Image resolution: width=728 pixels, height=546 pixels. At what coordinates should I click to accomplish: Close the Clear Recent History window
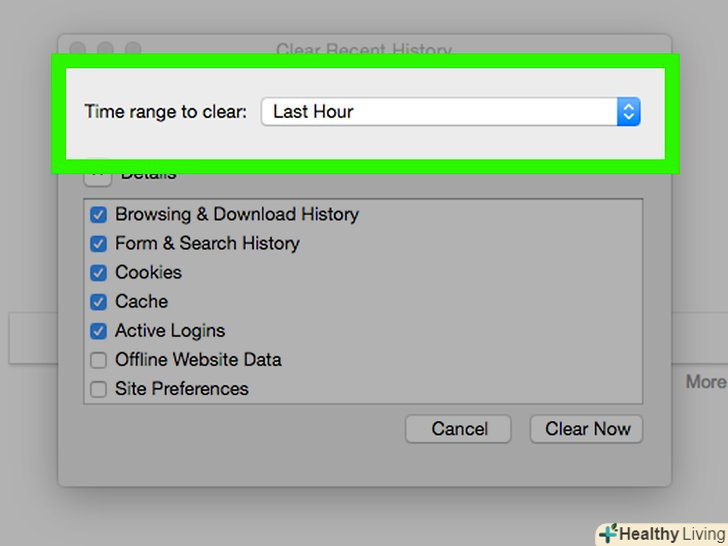78,48
